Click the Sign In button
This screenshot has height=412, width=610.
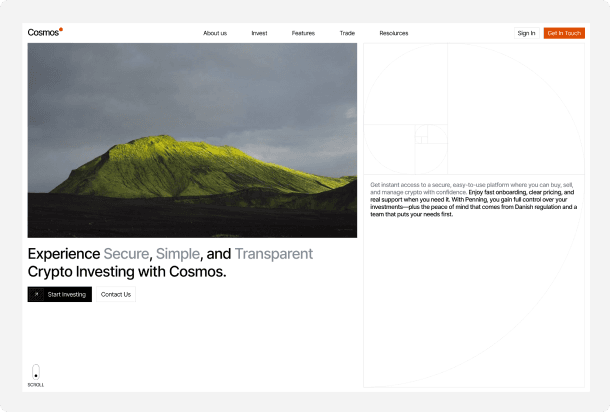pos(526,33)
